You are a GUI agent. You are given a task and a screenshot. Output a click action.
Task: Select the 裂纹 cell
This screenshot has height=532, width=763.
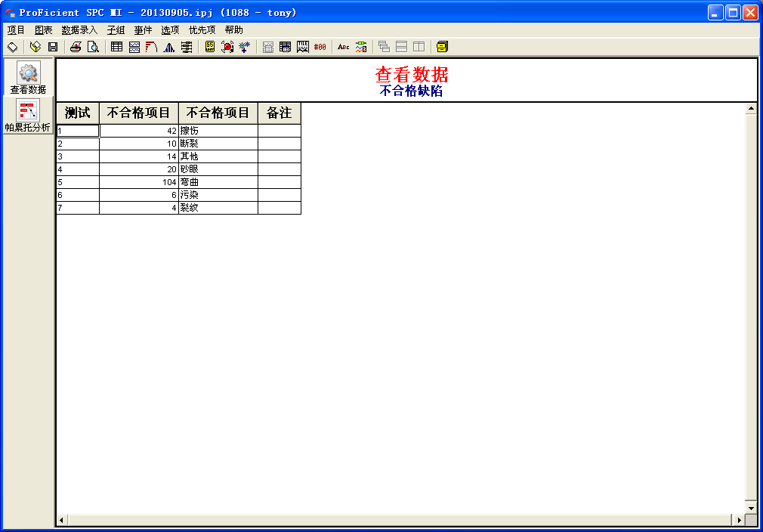point(218,207)
